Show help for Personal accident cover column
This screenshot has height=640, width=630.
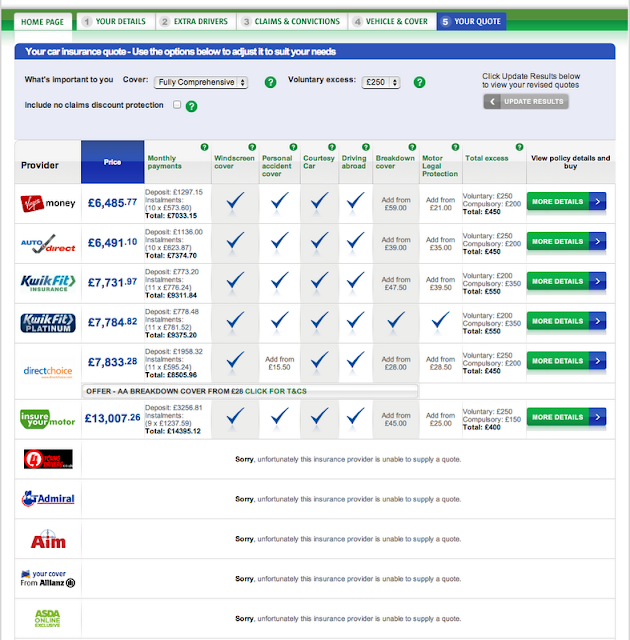point(293,147)
